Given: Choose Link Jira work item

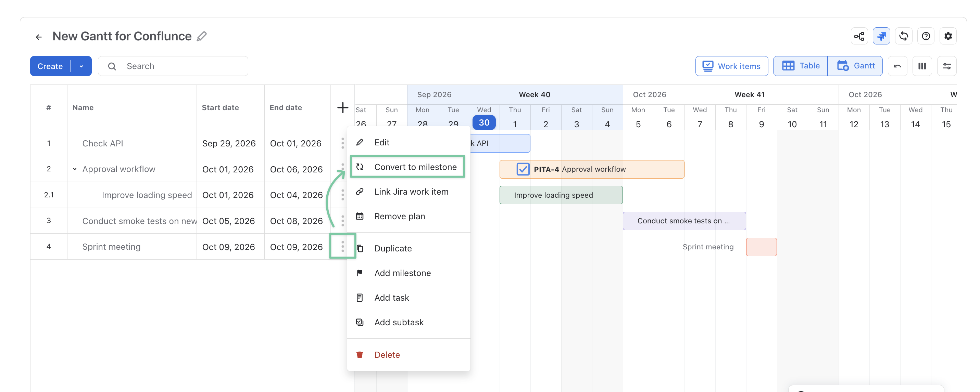Looking at the screenshot, I should point(409,192).
